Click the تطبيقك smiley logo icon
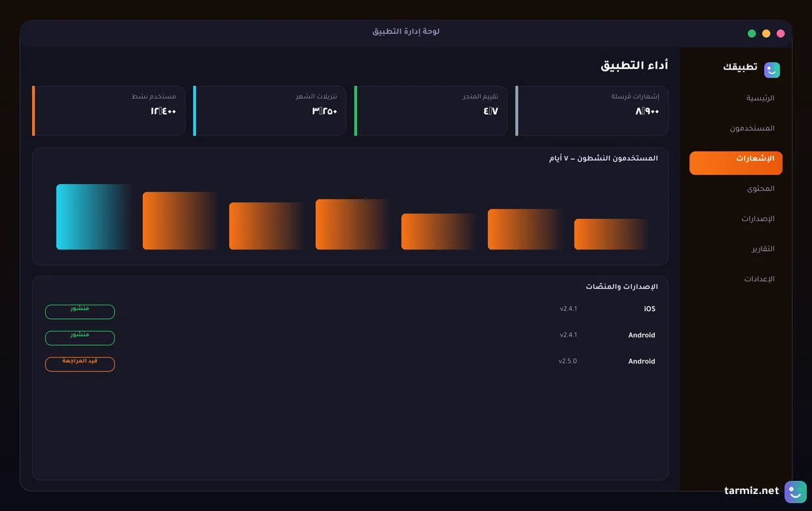812x511 pixels. [x=772, y=70]
